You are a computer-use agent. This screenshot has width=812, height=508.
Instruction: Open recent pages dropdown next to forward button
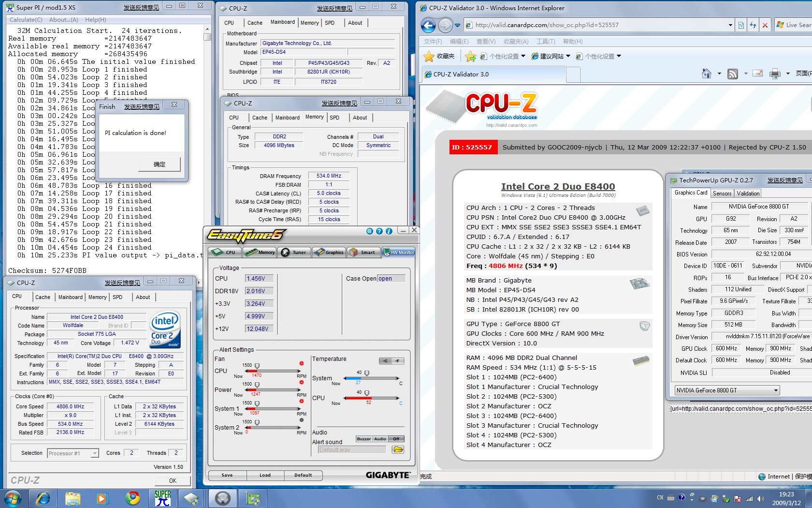457,25
